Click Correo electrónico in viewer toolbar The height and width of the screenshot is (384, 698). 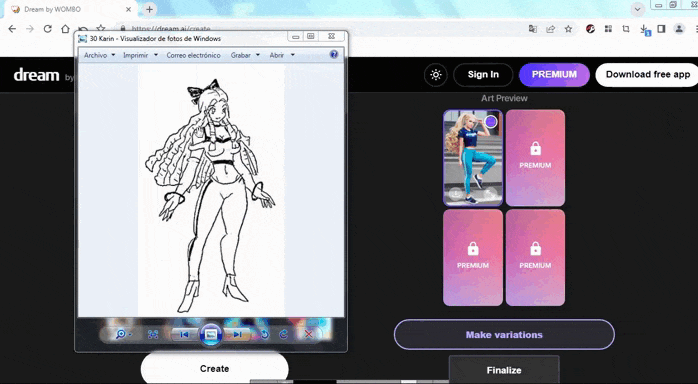tap(194, 55)
